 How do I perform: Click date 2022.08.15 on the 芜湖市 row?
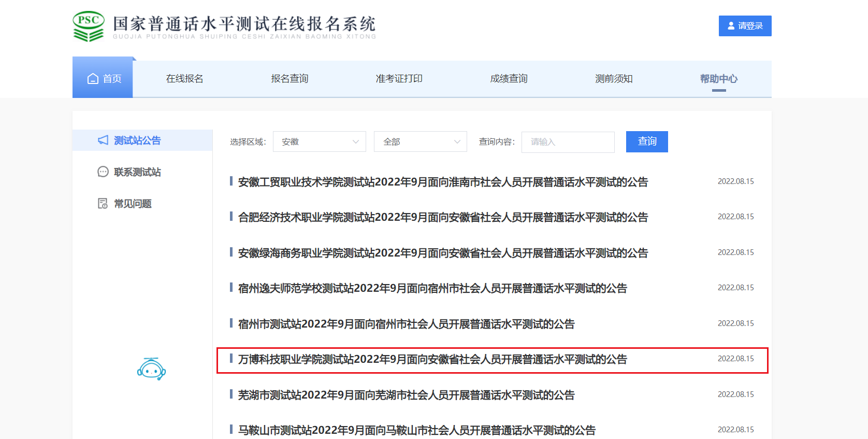[735, 394]
